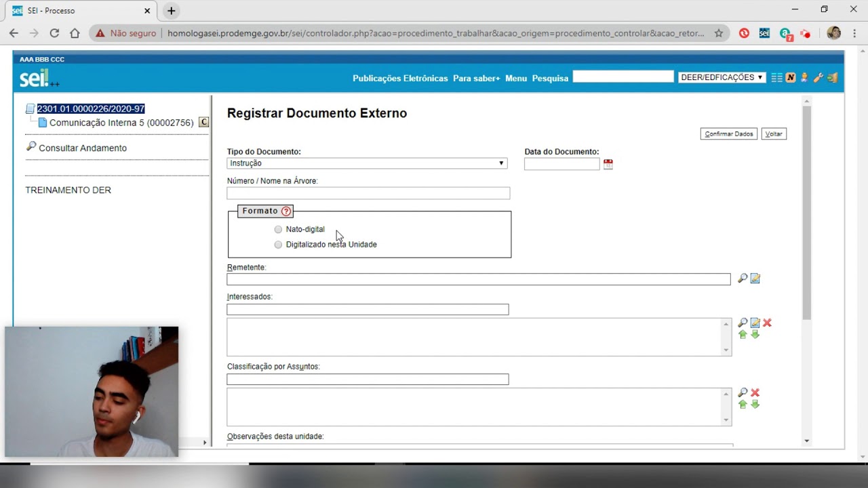Open process 2301.01.0000226/2020-97 in the tree
The height and width of the screenshot is (488, 868).
pos(91,108)
